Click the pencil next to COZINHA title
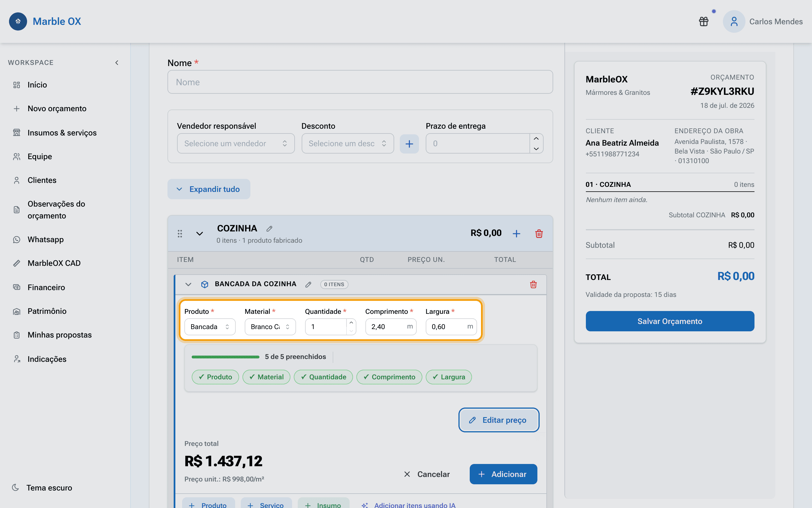This screenshot has height=508, width=812. click(269, 229)
